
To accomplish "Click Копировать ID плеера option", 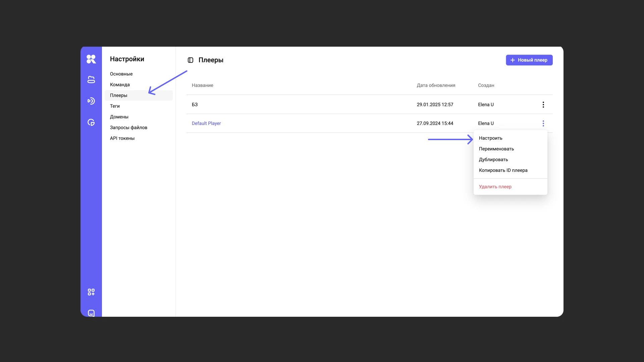I will (503, 170).
